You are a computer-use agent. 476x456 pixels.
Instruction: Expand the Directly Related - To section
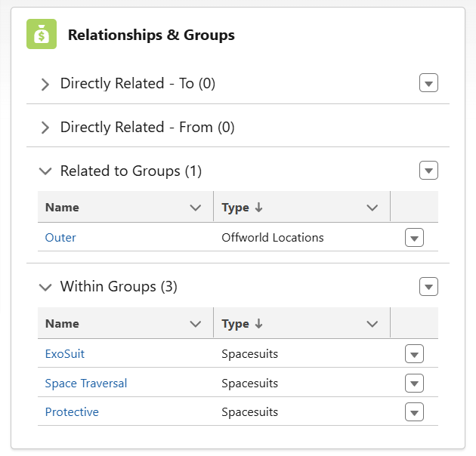pos(45,84)
